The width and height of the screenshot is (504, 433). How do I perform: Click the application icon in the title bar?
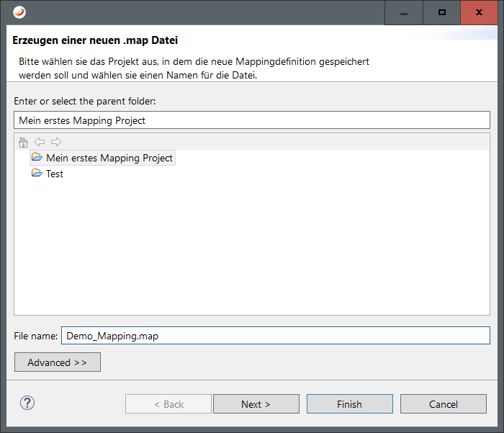19,12
